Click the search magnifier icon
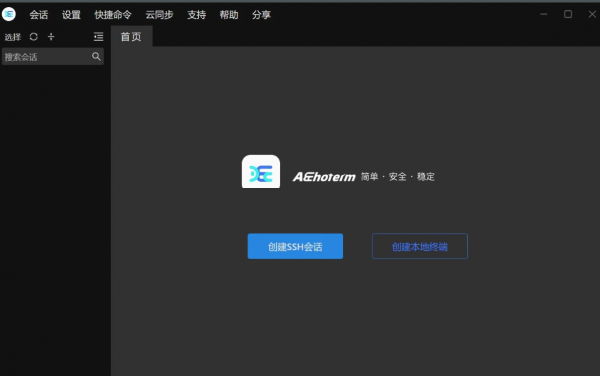Screen dimensions: 600x376 pyautogui.click(x=96, y=57)
